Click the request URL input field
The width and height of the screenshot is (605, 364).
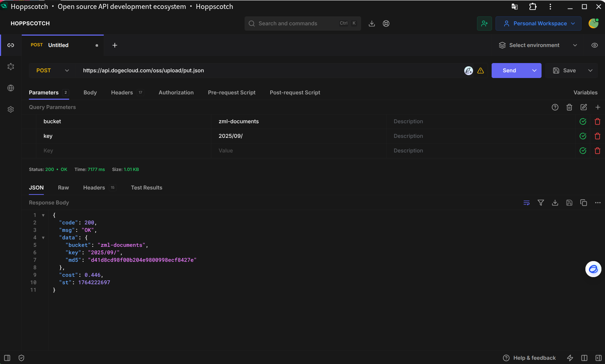tap(267, 71)
